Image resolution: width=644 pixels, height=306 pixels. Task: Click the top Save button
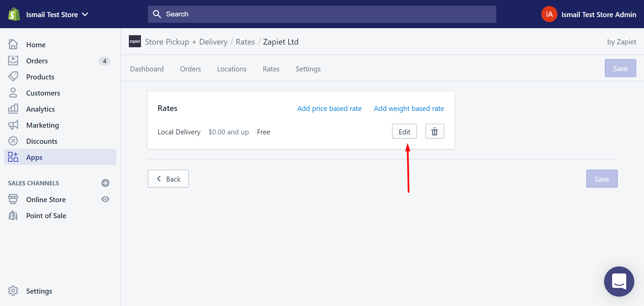[x=620, y=68]
